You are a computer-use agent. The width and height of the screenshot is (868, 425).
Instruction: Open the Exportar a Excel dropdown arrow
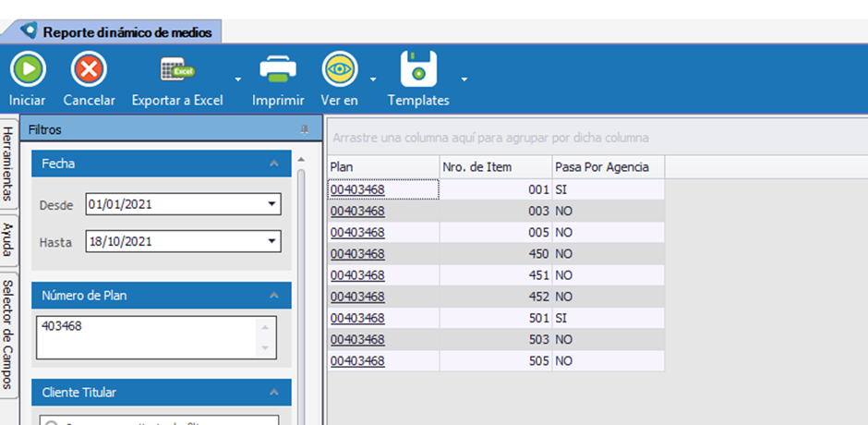[238, 79]
